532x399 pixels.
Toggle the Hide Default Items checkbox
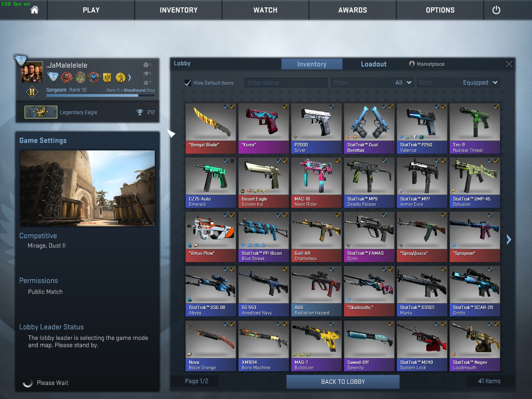click(x=188, y=83)
